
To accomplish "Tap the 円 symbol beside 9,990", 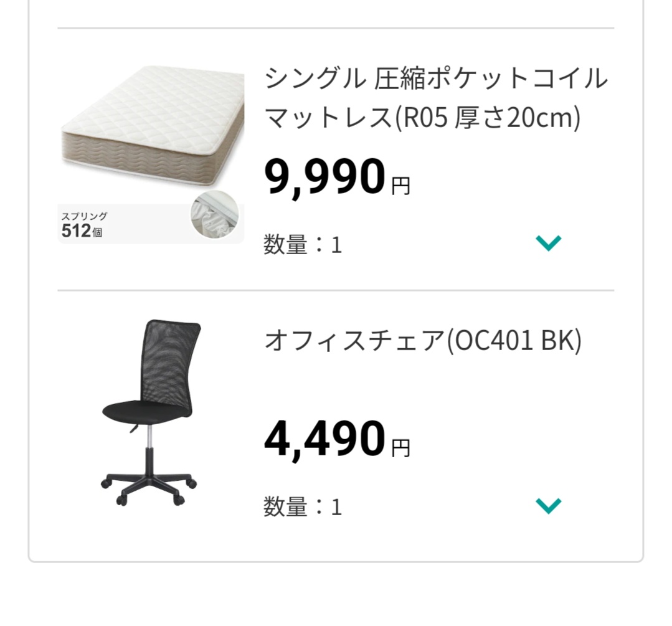I will click(400, 186).
